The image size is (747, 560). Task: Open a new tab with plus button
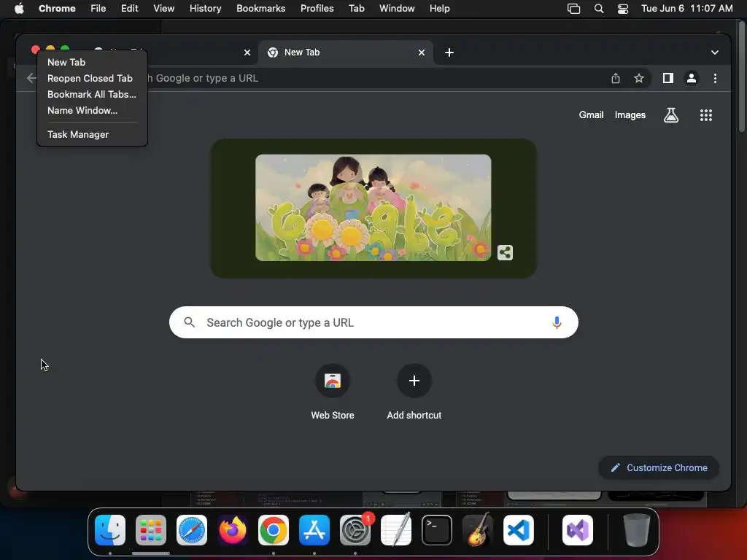pos(449,52)
